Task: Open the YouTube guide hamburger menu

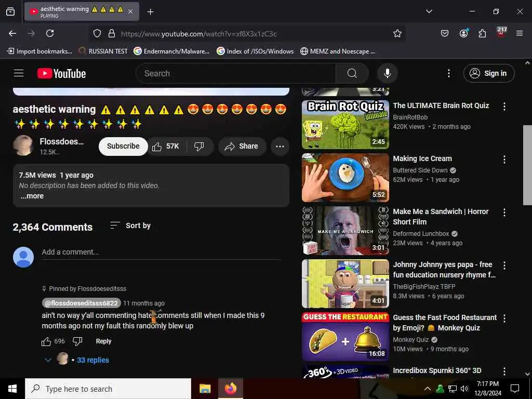Action: point(19,73)
